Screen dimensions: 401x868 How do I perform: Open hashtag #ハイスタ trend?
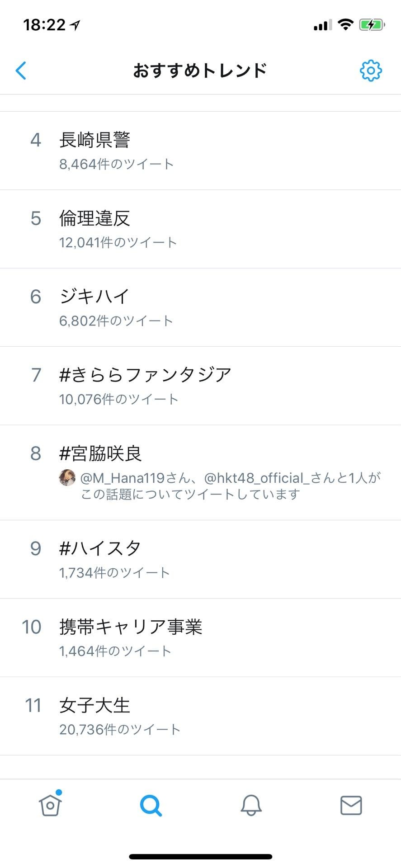coord(100,548)
